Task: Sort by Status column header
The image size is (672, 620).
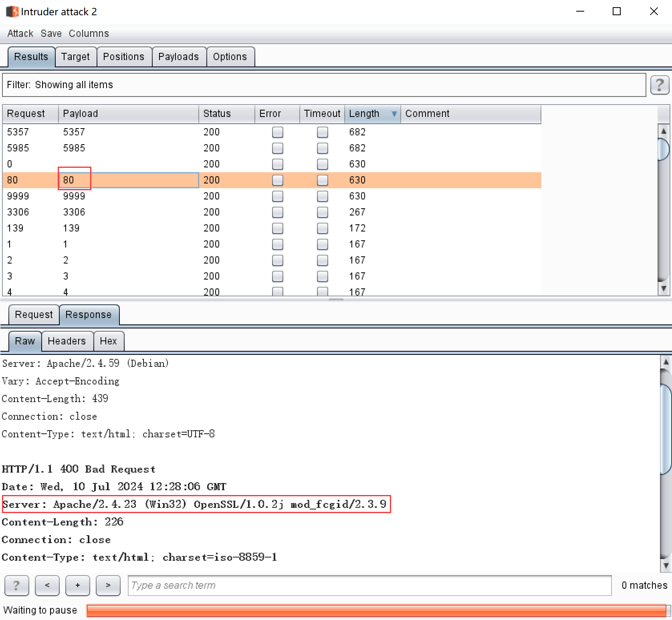Action: 227,114
